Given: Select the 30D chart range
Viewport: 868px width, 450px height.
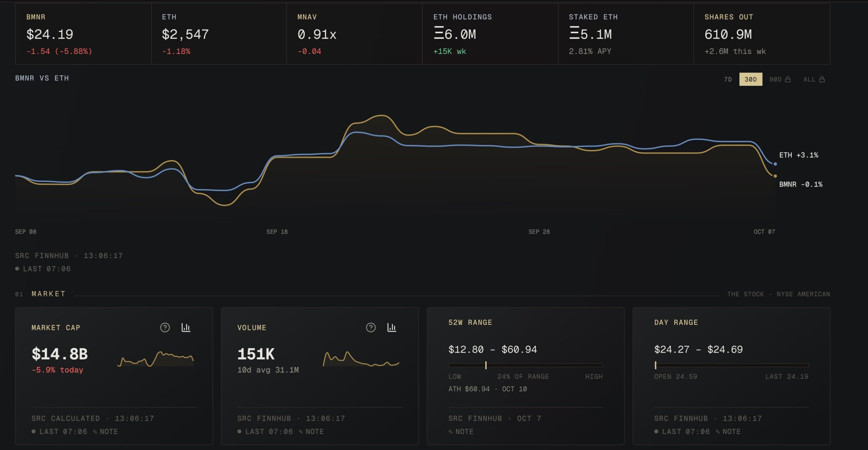Looking at the screenshot, I should click(751, 79).
